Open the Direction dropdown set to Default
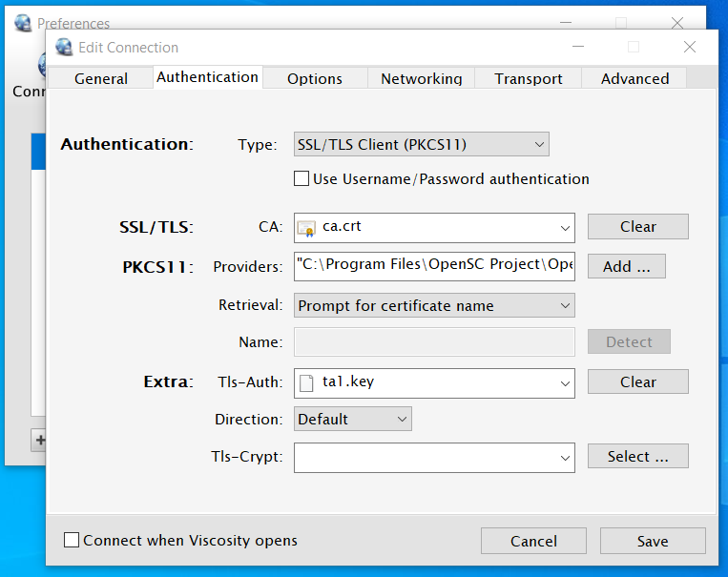 pos(352,419)
